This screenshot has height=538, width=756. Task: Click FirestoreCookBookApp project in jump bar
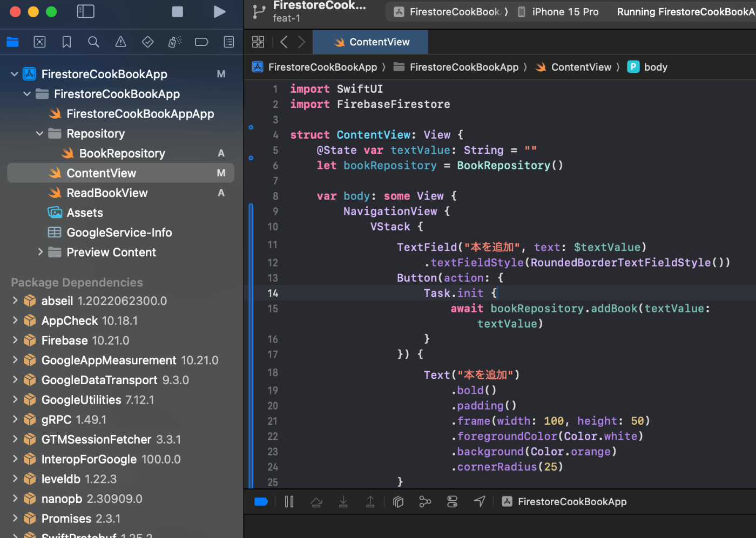tap(315, 67)
